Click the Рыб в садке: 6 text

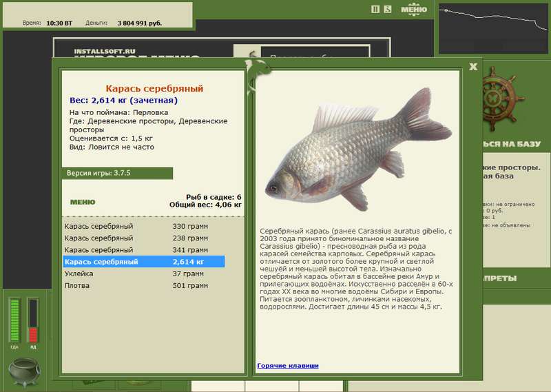click(214, 197)
